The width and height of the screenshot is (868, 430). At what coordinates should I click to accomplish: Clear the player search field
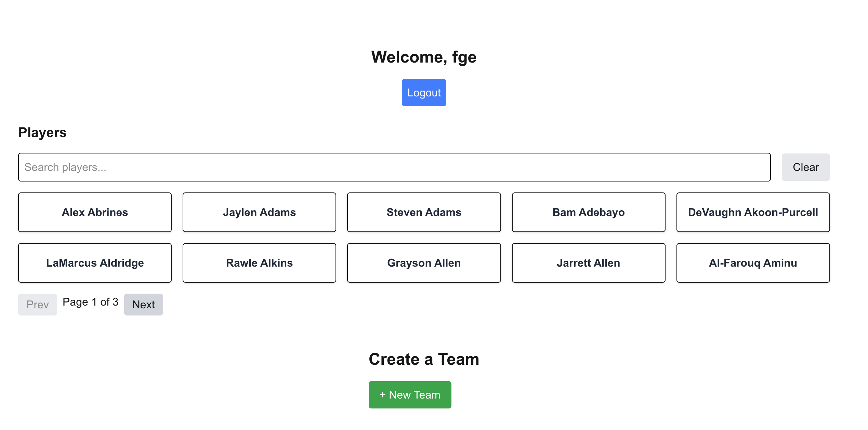point(805,167)
